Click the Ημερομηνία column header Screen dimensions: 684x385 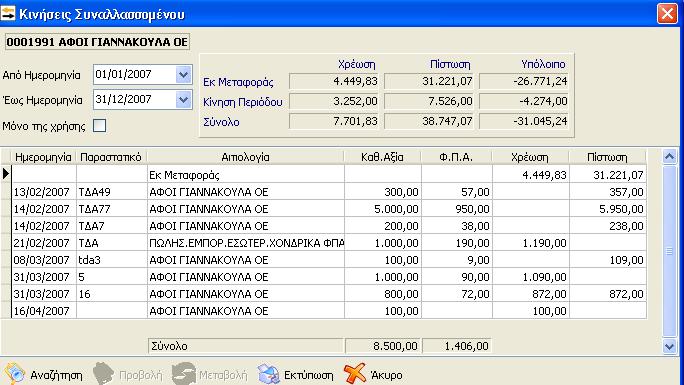[x=43, y=157]
